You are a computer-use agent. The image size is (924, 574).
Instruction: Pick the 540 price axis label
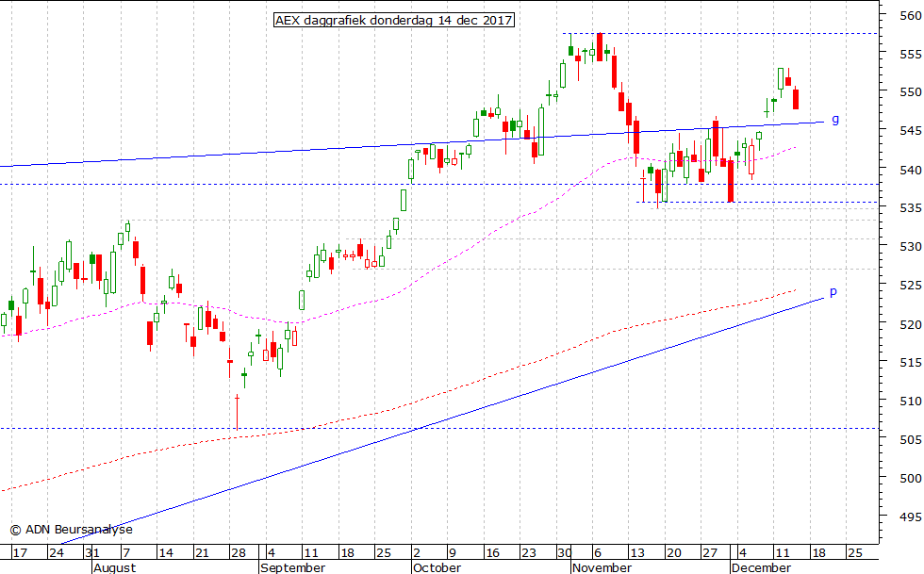(911, 170)
